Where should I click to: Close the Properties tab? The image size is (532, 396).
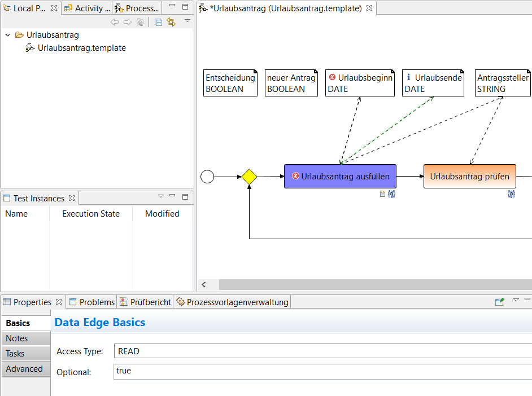[59, 302]
